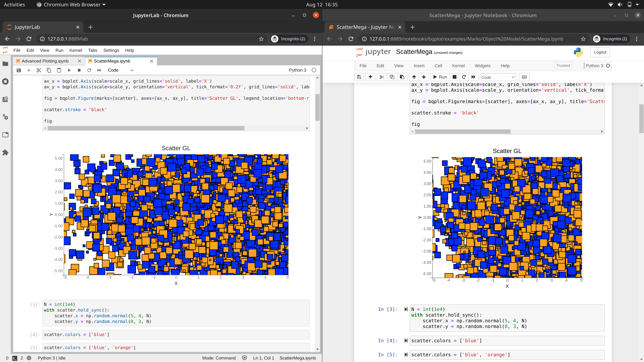Run selected cell in JupyterLab toolbar
The width and height of the screenshot is (644, 362).
point(69,70)
